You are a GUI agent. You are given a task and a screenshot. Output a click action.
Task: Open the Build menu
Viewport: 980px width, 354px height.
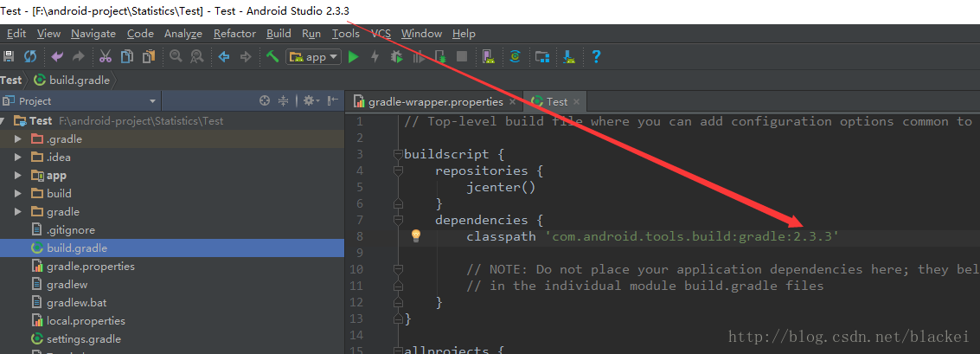coord(279,34)
